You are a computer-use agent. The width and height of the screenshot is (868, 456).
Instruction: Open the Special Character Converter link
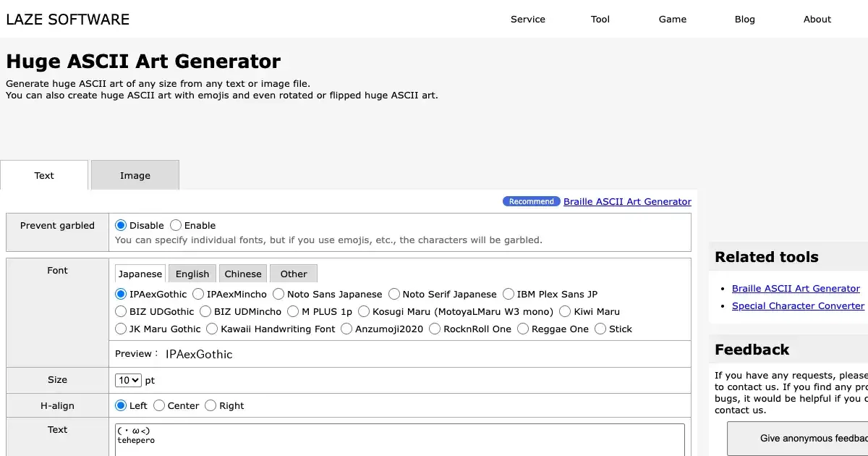(x=798, y=305)
